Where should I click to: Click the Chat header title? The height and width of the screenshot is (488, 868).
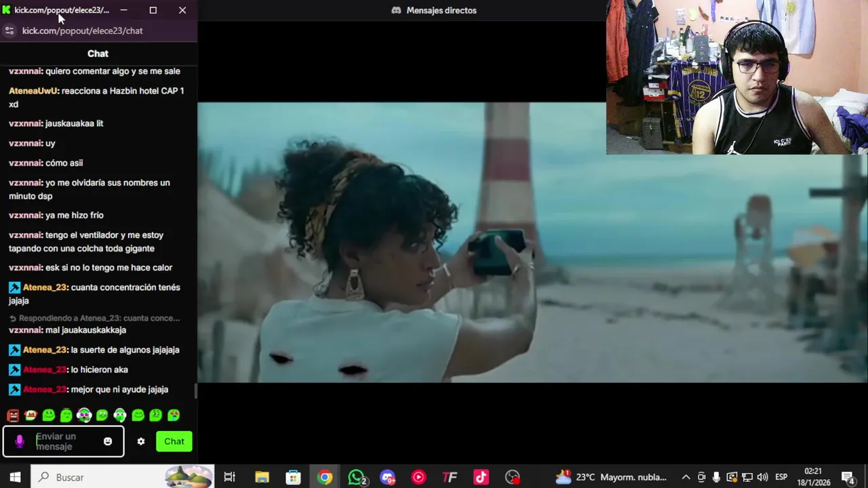tap(98, 54)
